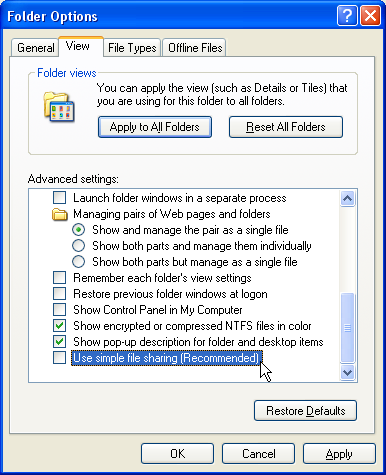Select Show both parts but manage as single file
Image resolution: width=386 pixels, height=475 pixels.
(x=78, y=262)
